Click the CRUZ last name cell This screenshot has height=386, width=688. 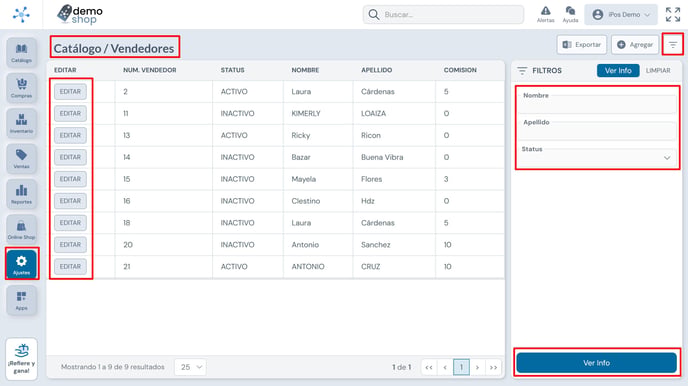click(371, 267)
